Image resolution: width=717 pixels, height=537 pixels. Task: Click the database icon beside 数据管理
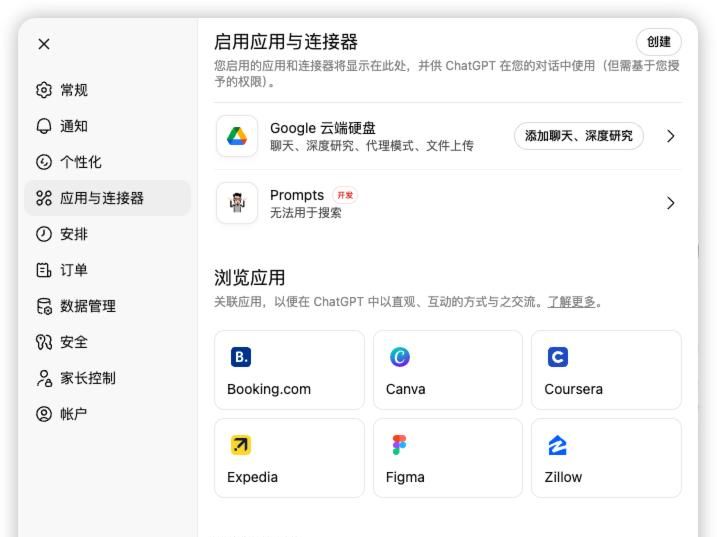click(44, 306)
